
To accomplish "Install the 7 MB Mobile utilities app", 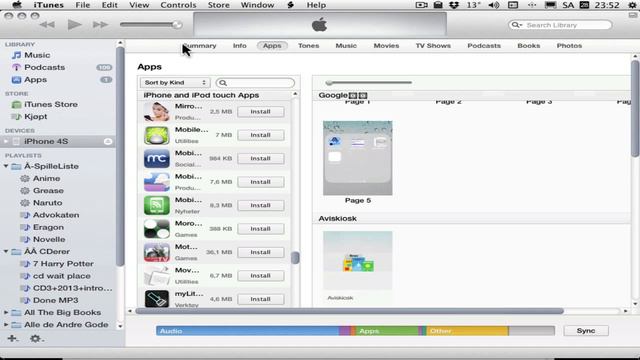I will (x=260, y=135).
